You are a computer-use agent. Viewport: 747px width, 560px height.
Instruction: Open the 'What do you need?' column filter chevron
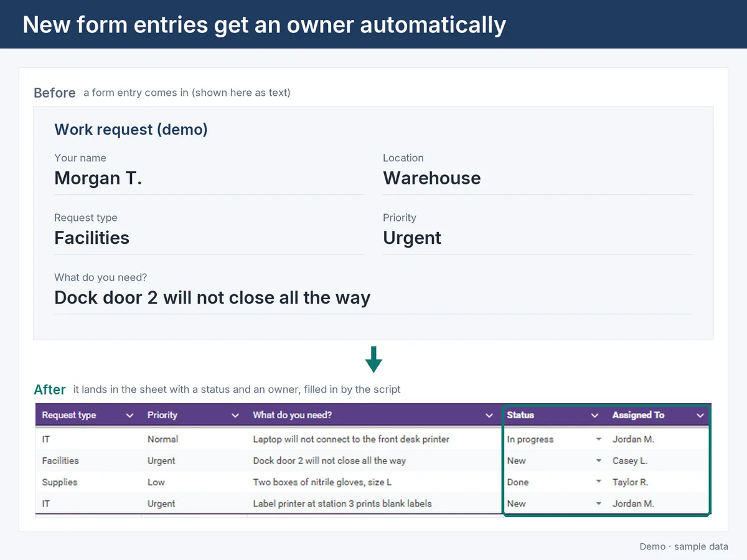tap(489, 416)
